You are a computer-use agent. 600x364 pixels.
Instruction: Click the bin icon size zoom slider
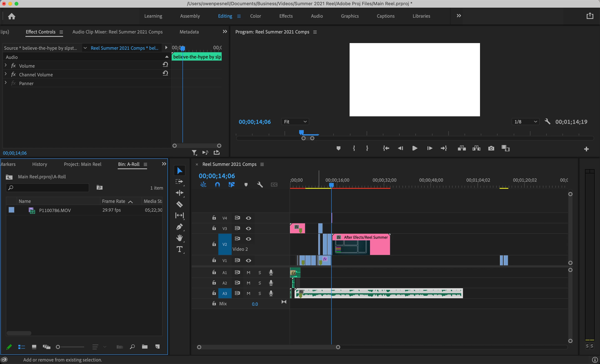click(x=58, y=347)
